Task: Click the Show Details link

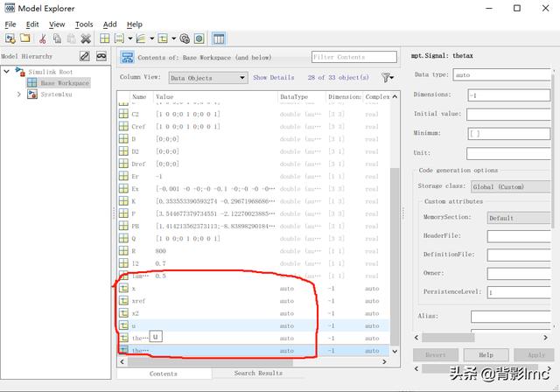Action: tap(274, 78)
